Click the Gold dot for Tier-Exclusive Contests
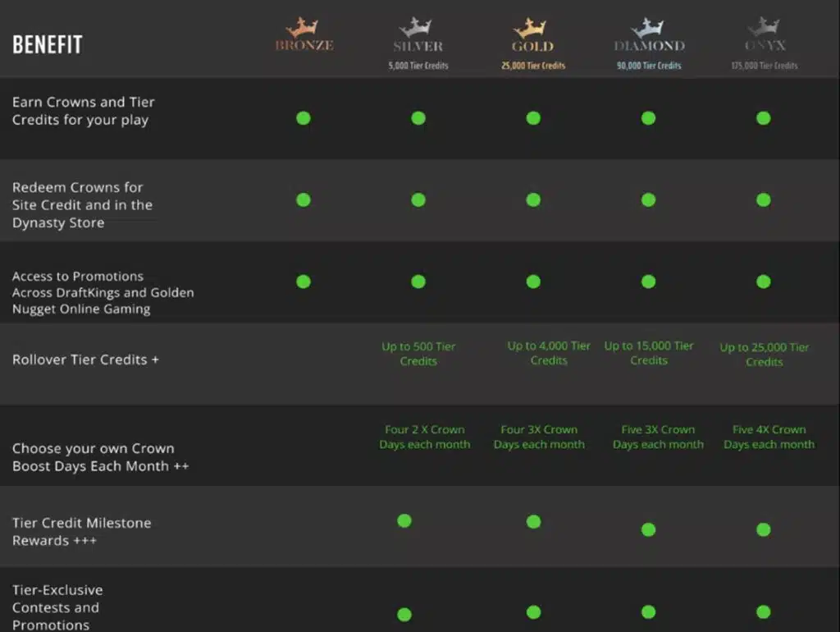The height and width of the screenshot is (632, 840). tap(533, 612)
